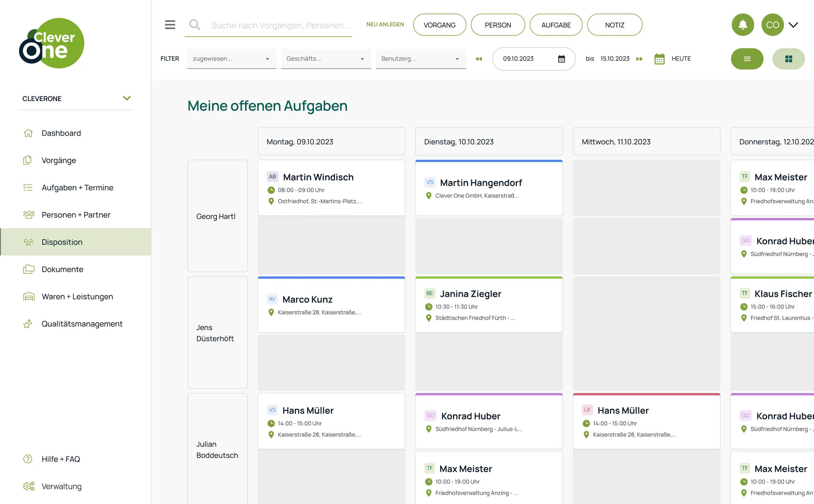This screenshot has height=504, width=814.
Task: Open the Dokumente section
Action: [x=62, y=269]
